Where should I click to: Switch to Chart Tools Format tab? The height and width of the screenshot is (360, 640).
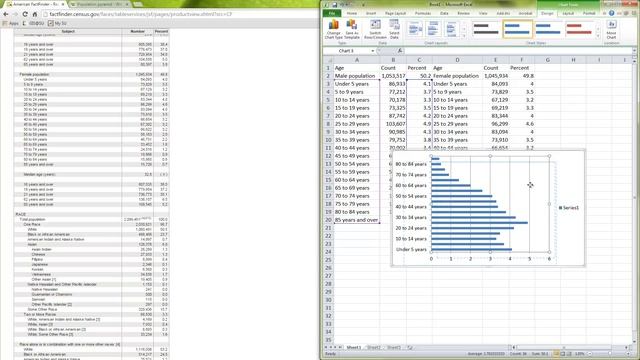(589, 13)
